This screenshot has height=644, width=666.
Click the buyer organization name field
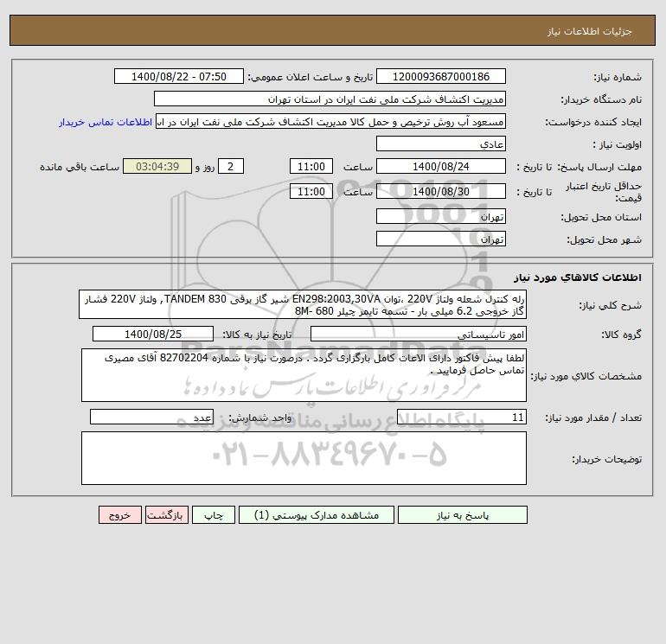330,99
